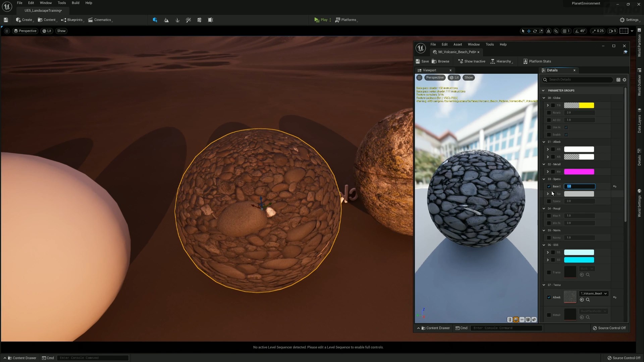Image resolution: width=644 pixels, height=362 pixels.
Task: Open the magenta Metalness color swatch
Action: (579, 172)
